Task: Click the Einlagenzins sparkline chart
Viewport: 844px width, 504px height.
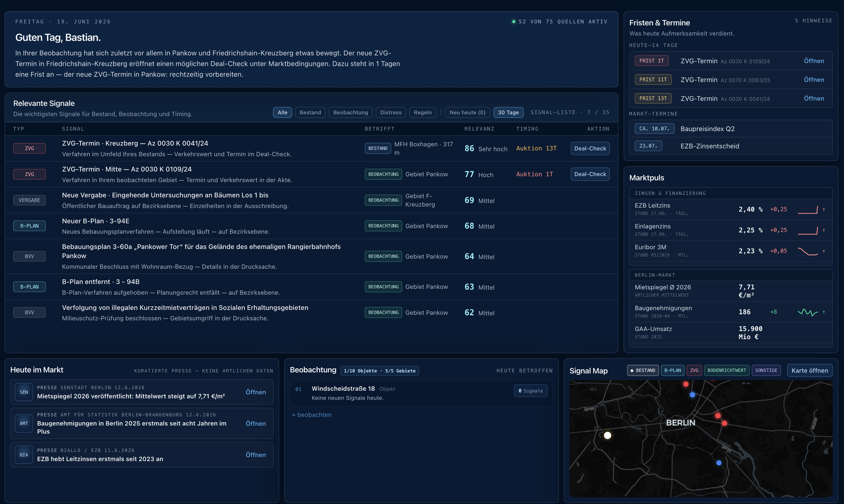Action: (808, 230)
